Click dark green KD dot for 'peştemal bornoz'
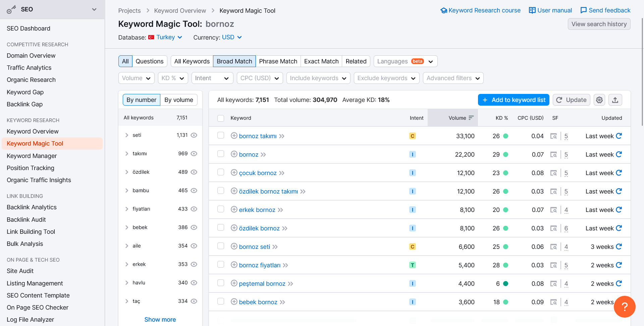644x326 pixels. 506,283
